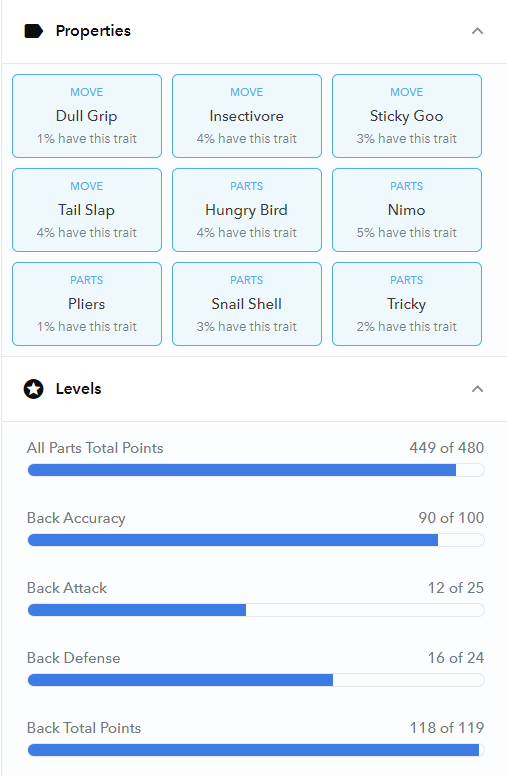Image resolution: width=507 pixels, height=776 pixels.
Task: Open the Insectivore move trait
Action: click(x=247, y=116)
